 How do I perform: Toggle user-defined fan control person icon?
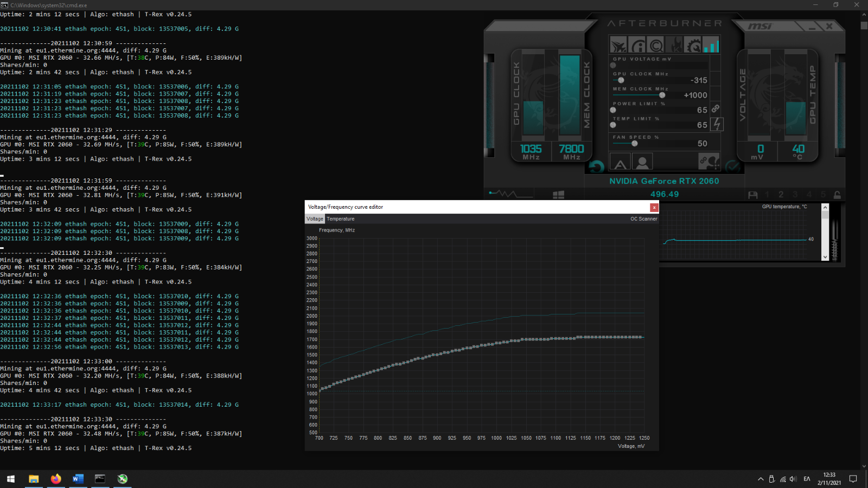click(642, 162)
